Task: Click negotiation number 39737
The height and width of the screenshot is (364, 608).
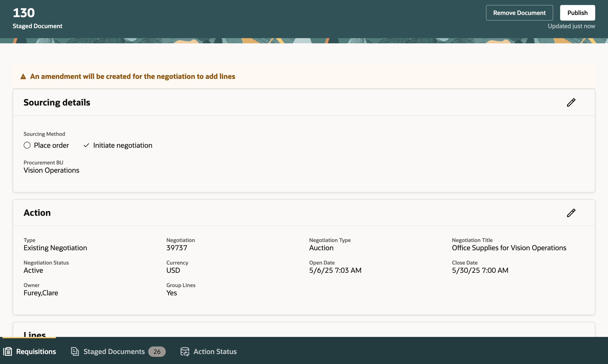Action: coord(177,248)
